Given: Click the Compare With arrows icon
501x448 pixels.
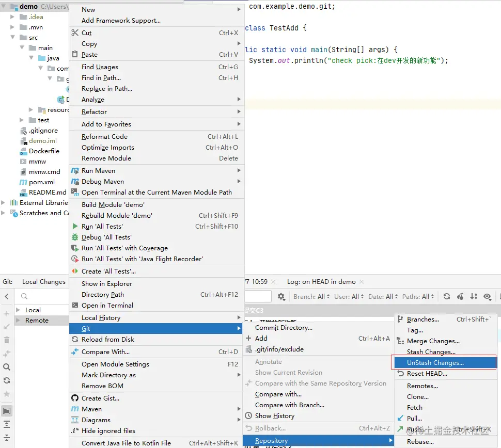Looking at the screenshot, I should coord(75,351).
